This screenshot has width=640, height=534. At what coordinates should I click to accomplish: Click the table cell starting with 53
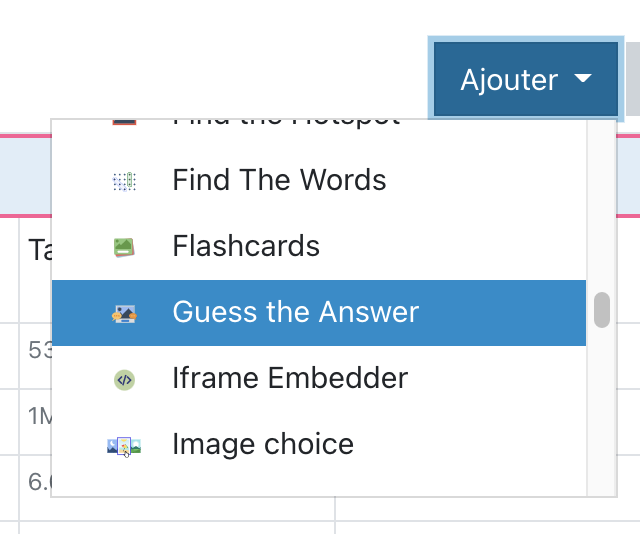38,350
